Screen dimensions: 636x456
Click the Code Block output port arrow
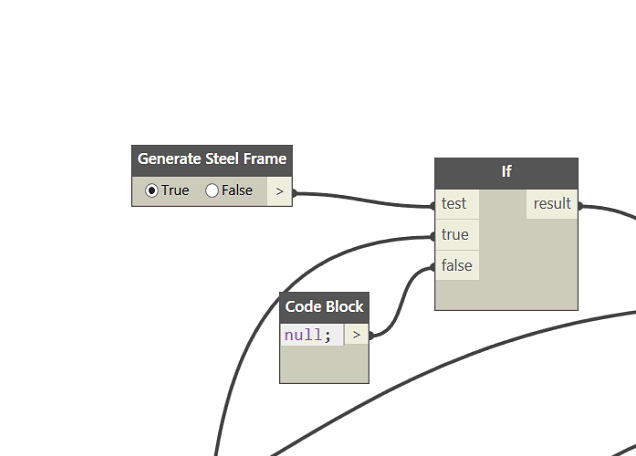pos(356,335)
